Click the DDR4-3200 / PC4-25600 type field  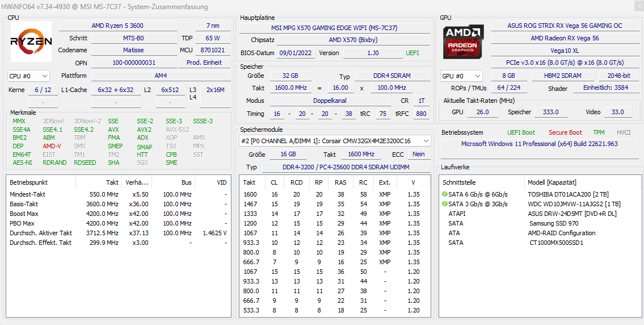click(346, 167)
